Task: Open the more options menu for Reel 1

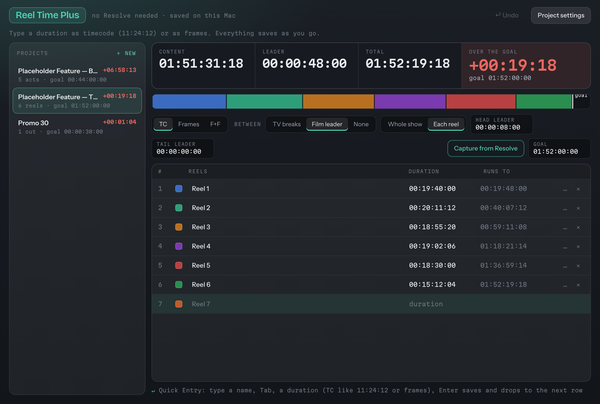Action: pyautogui.click(x=565, y=189)
